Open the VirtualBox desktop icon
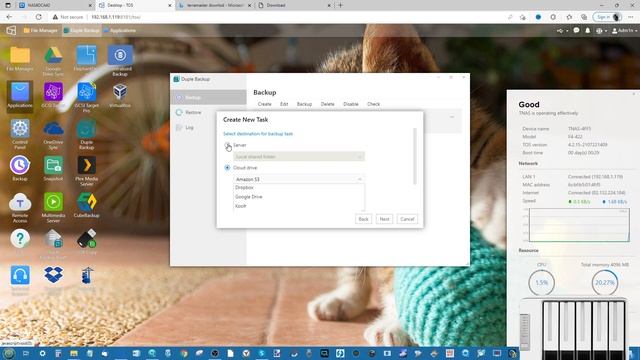640x360 pixels. [x=120, y=92]
